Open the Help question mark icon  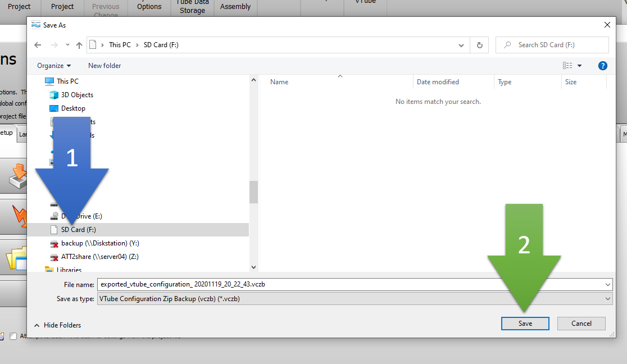602,66
